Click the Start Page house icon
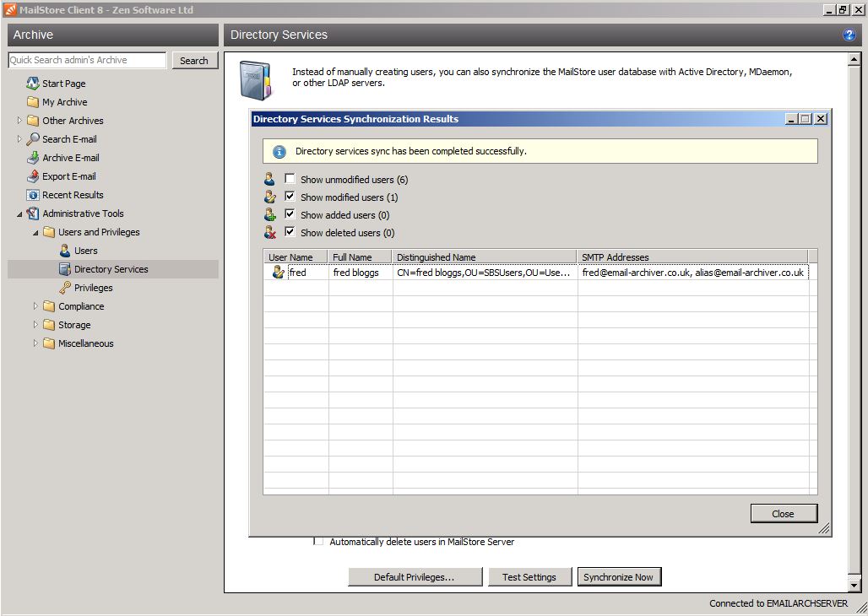 [x=33, y=84]
